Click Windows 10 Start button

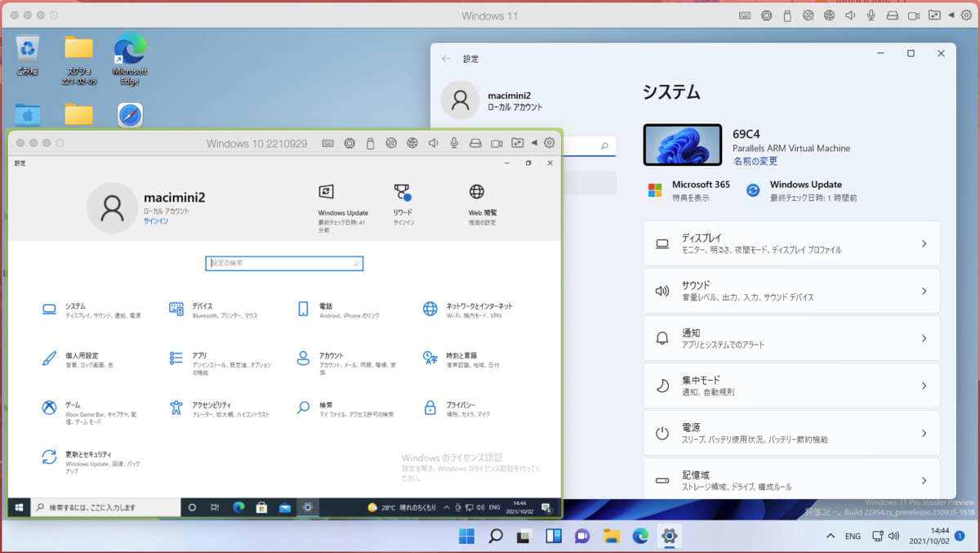pos(18,507)
